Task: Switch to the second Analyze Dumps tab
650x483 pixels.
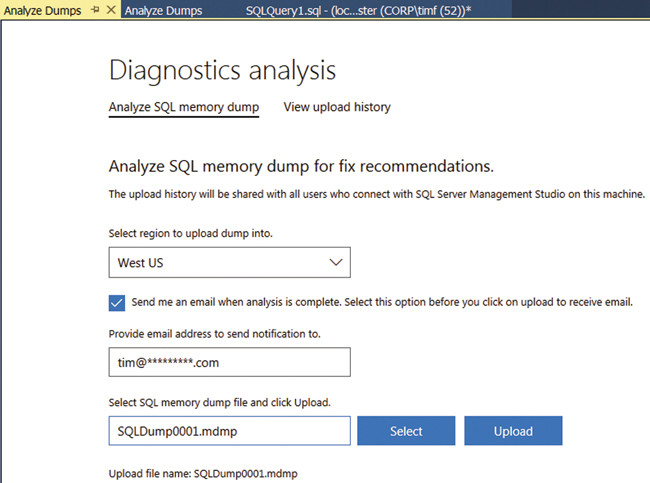Action: click(163, 11)
